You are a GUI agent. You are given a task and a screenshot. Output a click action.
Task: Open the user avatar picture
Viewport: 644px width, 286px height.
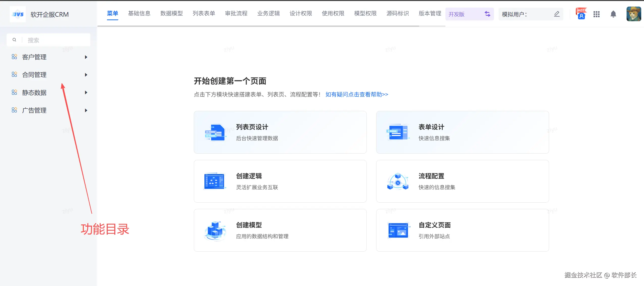634,14
